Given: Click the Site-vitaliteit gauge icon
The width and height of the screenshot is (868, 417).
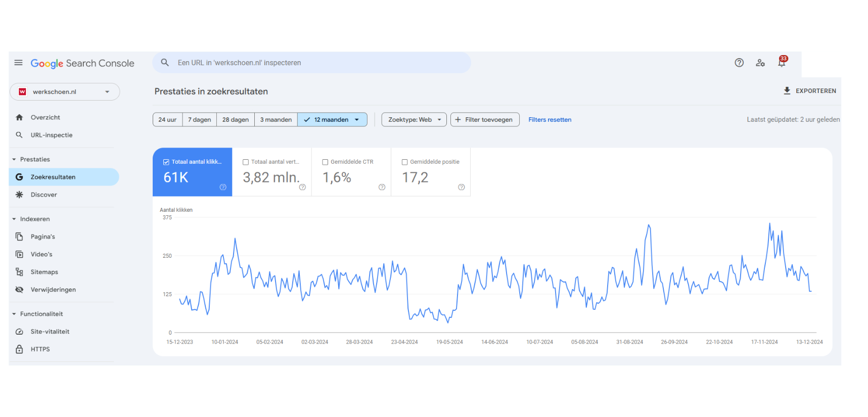Looking at the screenshot, I should (x=19, y=332).
